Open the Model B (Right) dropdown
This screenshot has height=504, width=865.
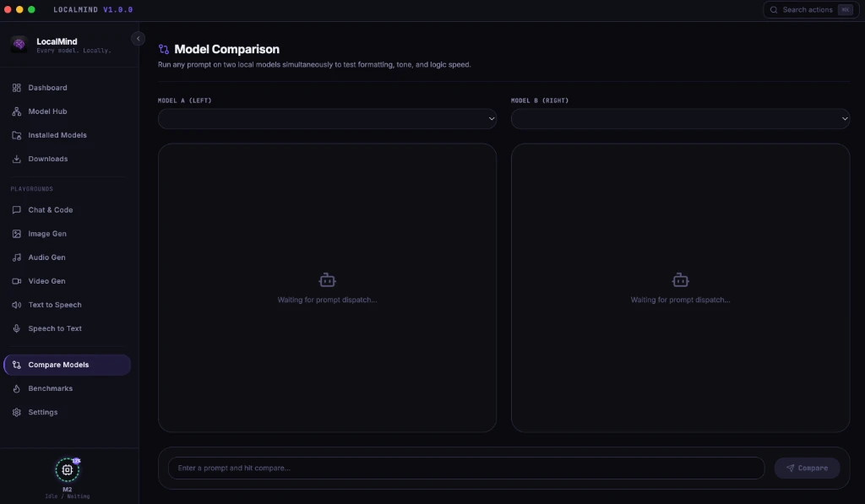tap(680, 118)
